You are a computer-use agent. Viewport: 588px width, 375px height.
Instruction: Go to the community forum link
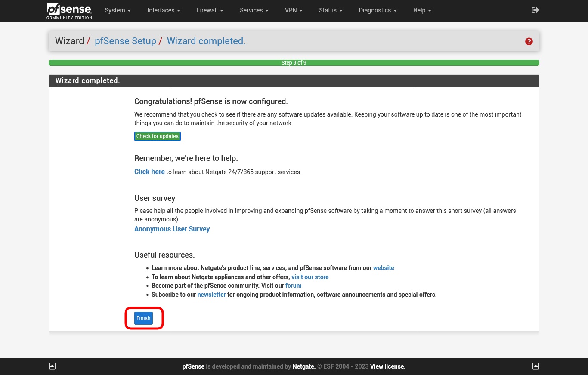click(294, 286)
